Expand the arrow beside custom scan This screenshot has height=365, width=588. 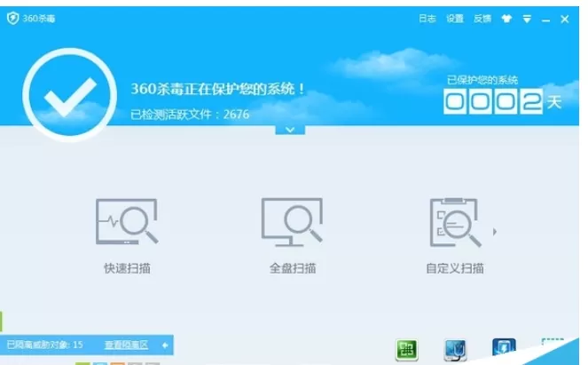495,232
